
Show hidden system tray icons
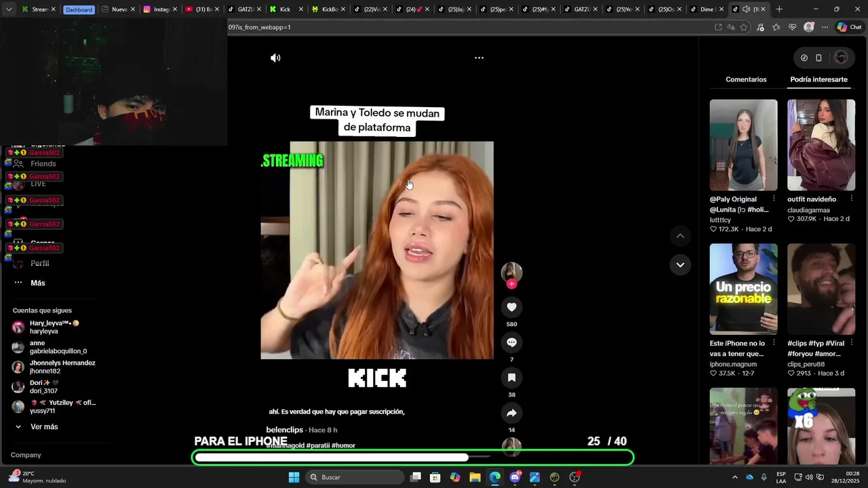[x=734, y=477]
